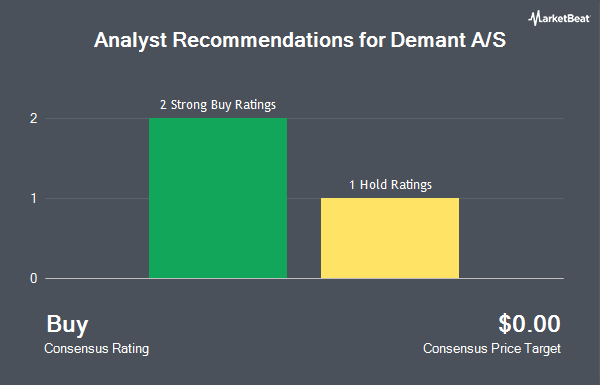600x385 pixels.
Task: Click the chart title for Demant A/S
Action: [300, 40]
